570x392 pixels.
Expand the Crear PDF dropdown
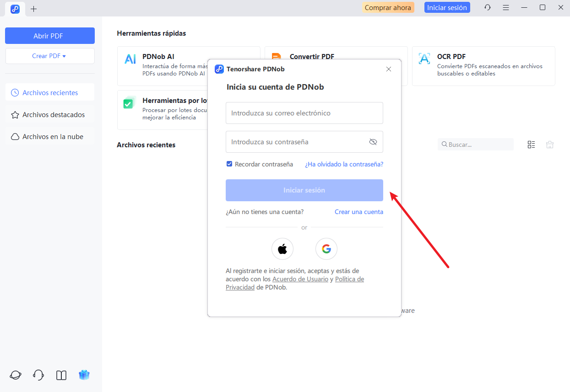(49, 56)
